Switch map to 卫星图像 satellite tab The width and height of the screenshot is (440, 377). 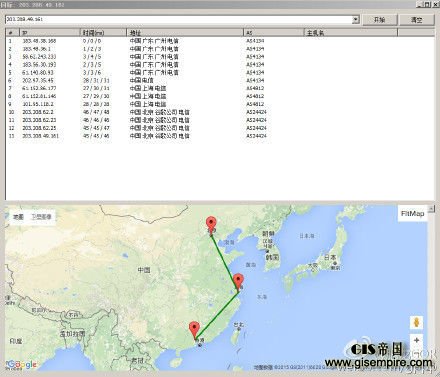click(x=42, y=217)
